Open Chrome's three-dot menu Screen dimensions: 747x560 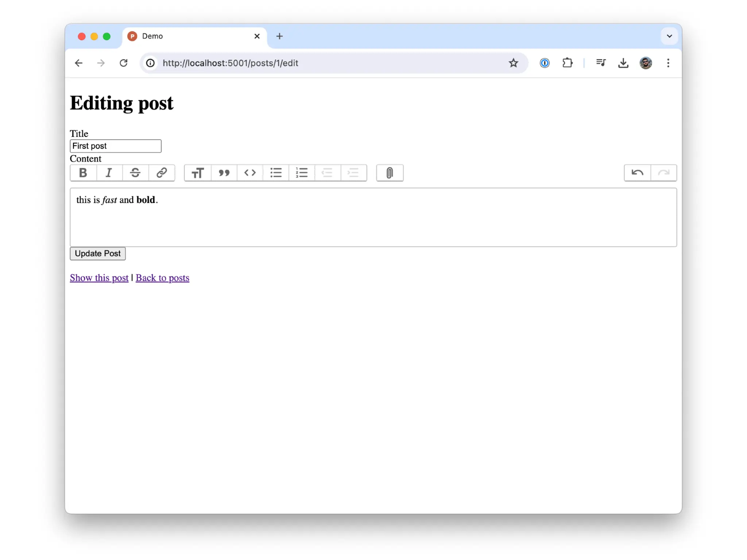tap(668, 63)
